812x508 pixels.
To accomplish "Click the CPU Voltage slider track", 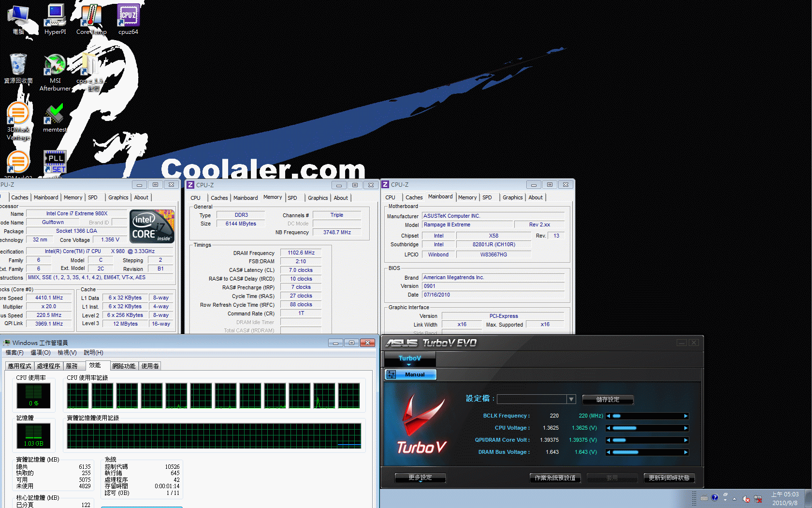I will (x=647, y=428).
